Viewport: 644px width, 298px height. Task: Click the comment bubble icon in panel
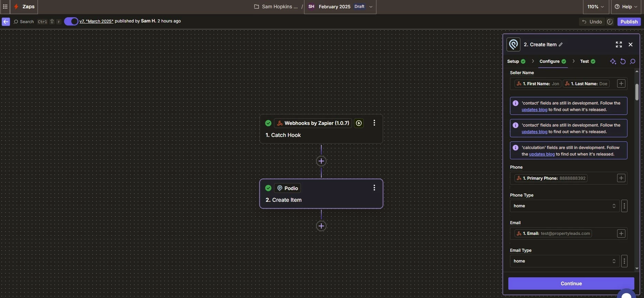(633, 61)
